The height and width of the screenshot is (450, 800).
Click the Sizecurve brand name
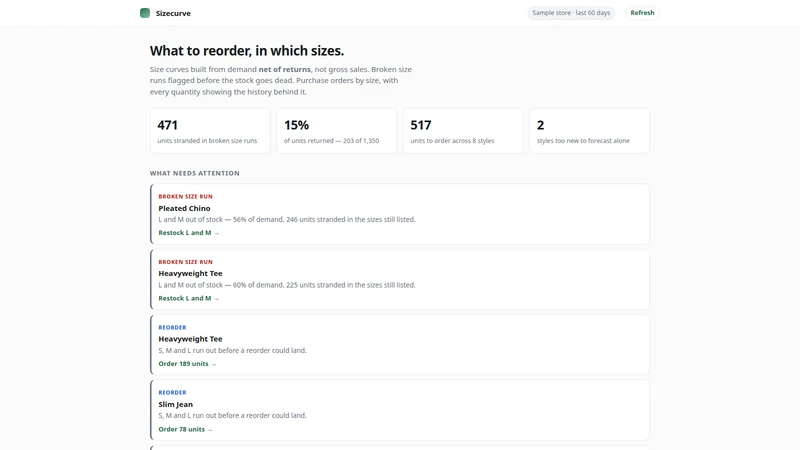173,13
